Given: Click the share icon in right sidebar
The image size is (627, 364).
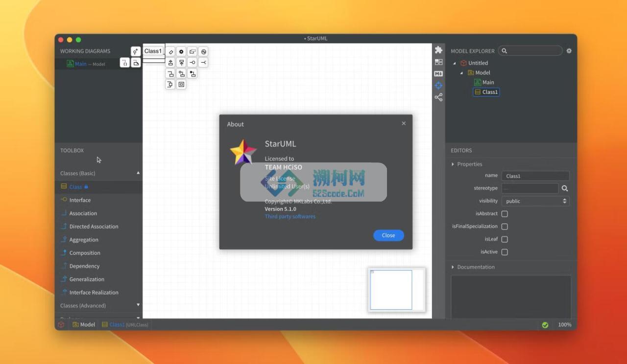Looking at the screenshot, I should 438,97.
